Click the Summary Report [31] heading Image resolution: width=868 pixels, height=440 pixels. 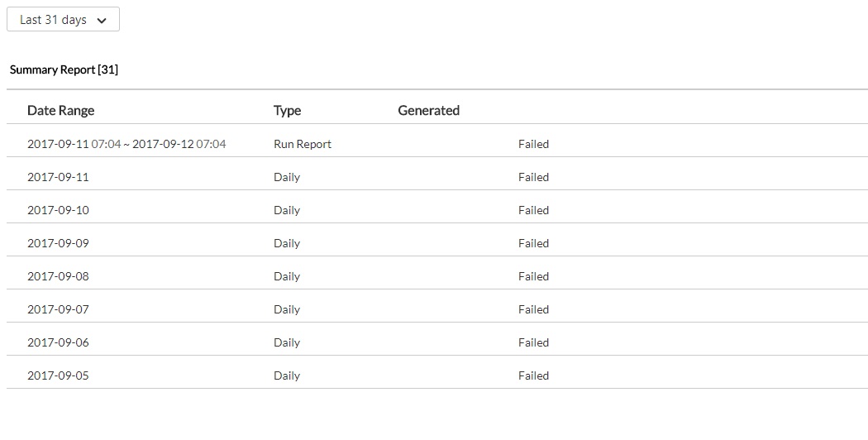[x=64, y=69]
